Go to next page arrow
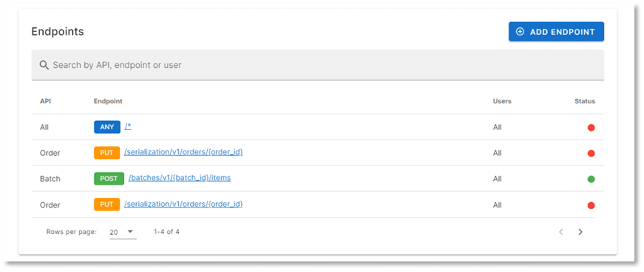Image resolution: width=644 pixels, height=272 pixels. point(580,232)
